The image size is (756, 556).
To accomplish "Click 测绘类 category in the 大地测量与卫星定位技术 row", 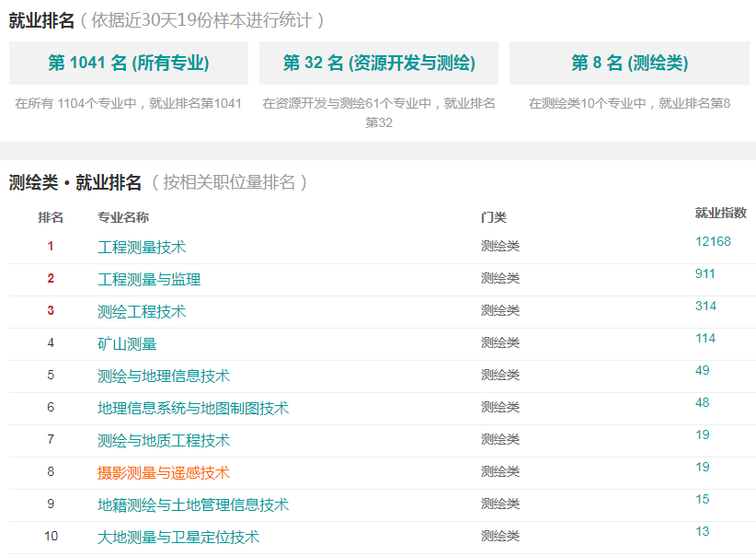I will coord(500,536).
